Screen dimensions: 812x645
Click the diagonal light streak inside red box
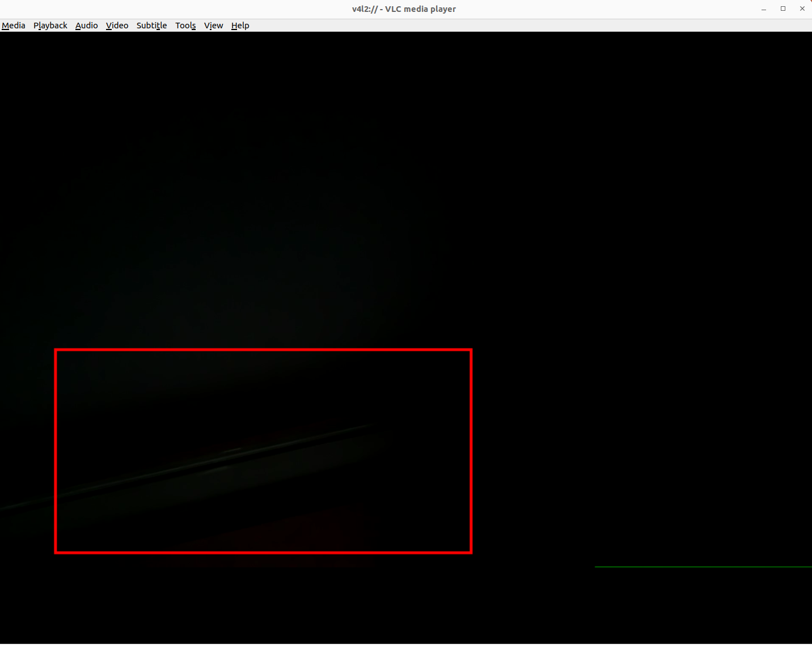click(227, 458)
